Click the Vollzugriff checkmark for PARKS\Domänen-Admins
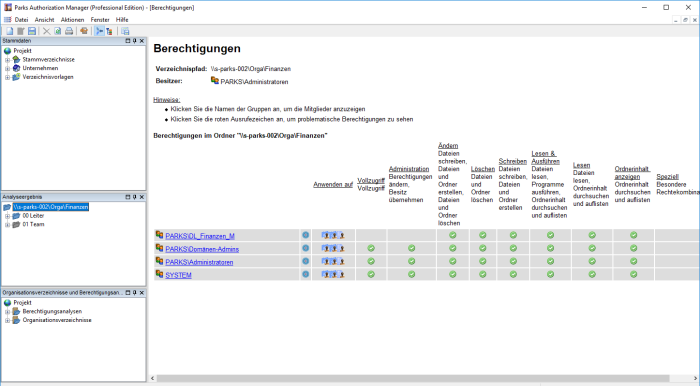The width and height of the screenshot is (700, 386). pos(371,248)
